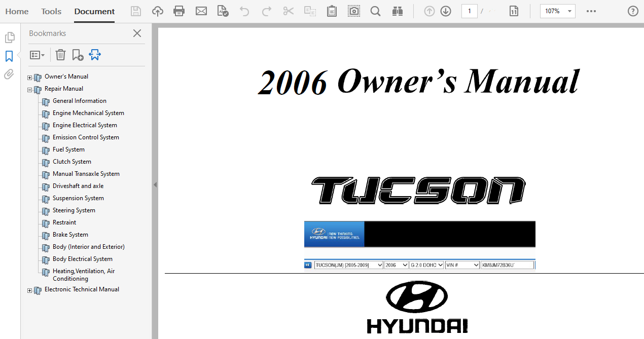Viewport: 644px width, 339px height.
Task: Open the Attachments paperclip panel
Action: (x=9, y=75)
